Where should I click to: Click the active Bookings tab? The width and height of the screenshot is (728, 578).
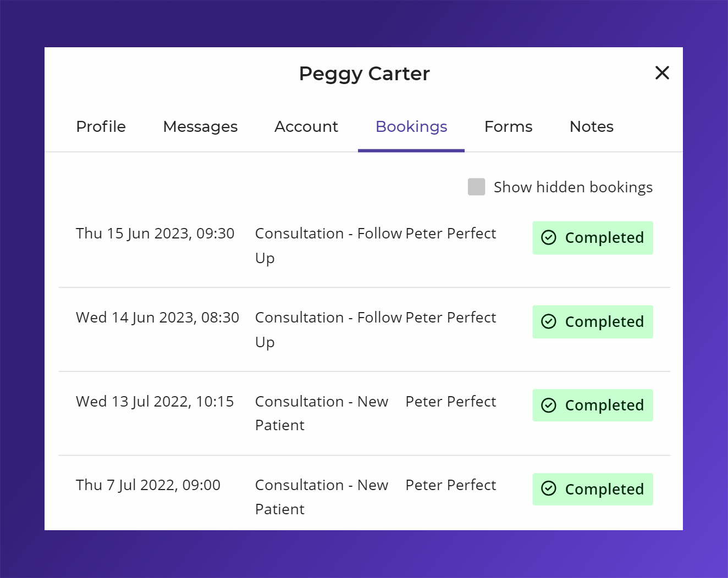point(411,127)
